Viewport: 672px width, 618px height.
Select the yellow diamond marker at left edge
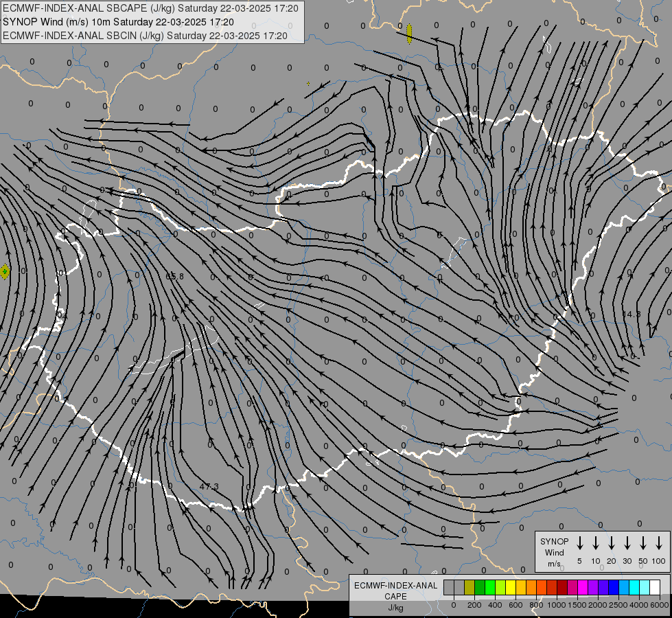pos(4,271)
